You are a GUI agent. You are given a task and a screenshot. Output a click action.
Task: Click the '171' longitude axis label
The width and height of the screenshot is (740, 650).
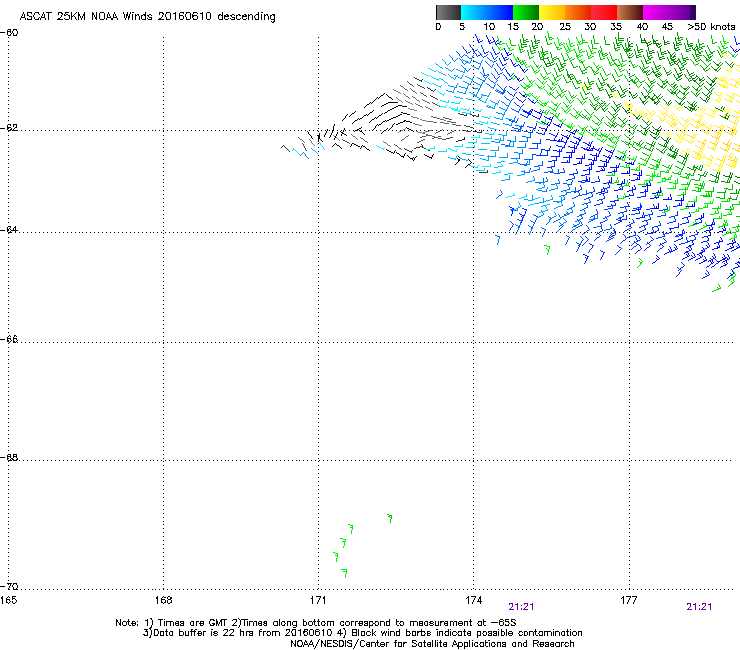click(318, 600)
